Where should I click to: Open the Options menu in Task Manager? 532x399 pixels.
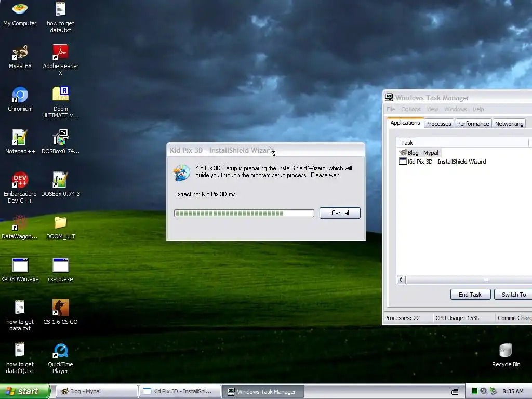pyautogui.click(x=410, y=109)
